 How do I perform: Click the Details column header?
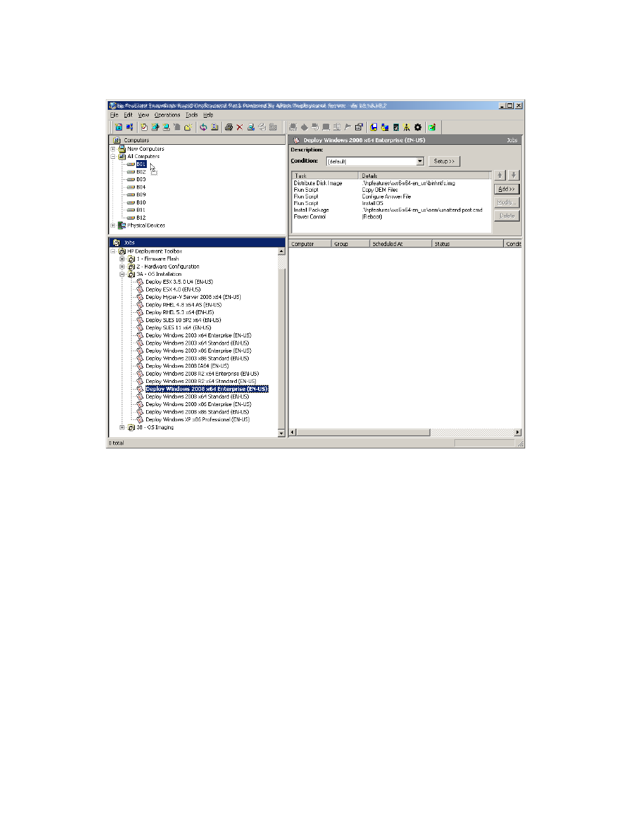click(x=425, y=176)
